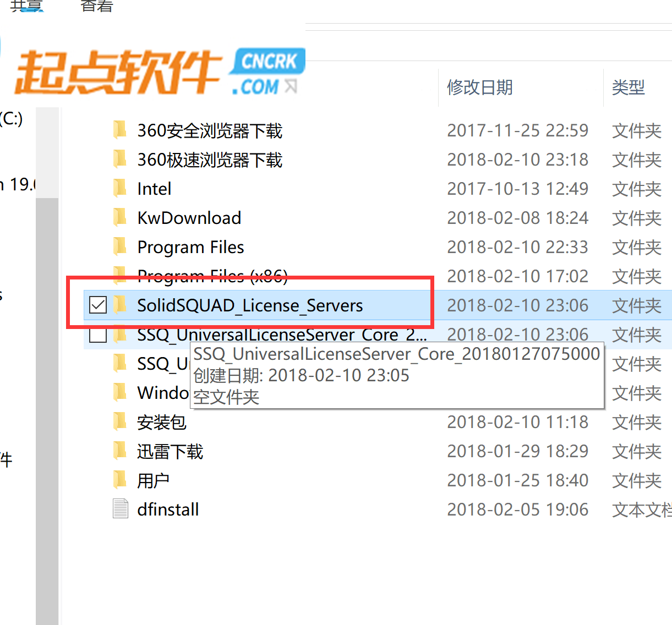Open the 查看 ribbon tab
The height and width of the screenshot is (625, 672).
96,6
